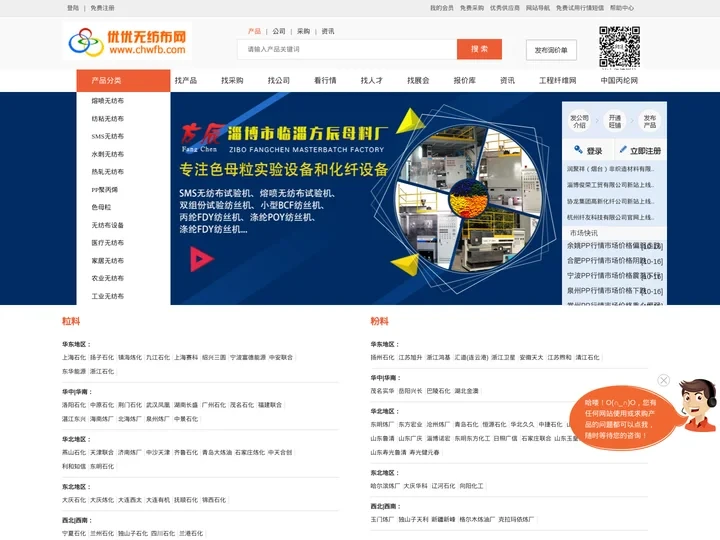The height and width of the screenshot is (540, 720).
Task: Select the 产品 search tab
Action: pyautogui.click(x=254, y=31)
